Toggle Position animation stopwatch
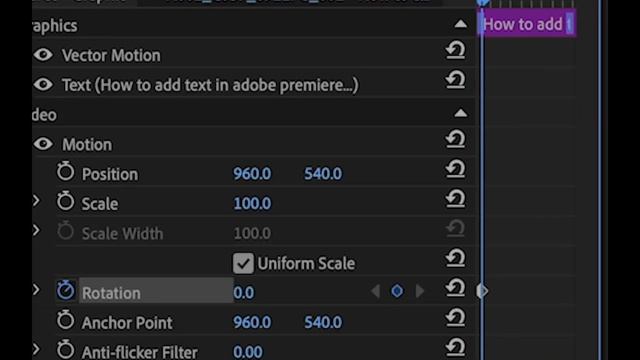The height and width of the screenshot is (360, 640). click(x=65, y=171)
